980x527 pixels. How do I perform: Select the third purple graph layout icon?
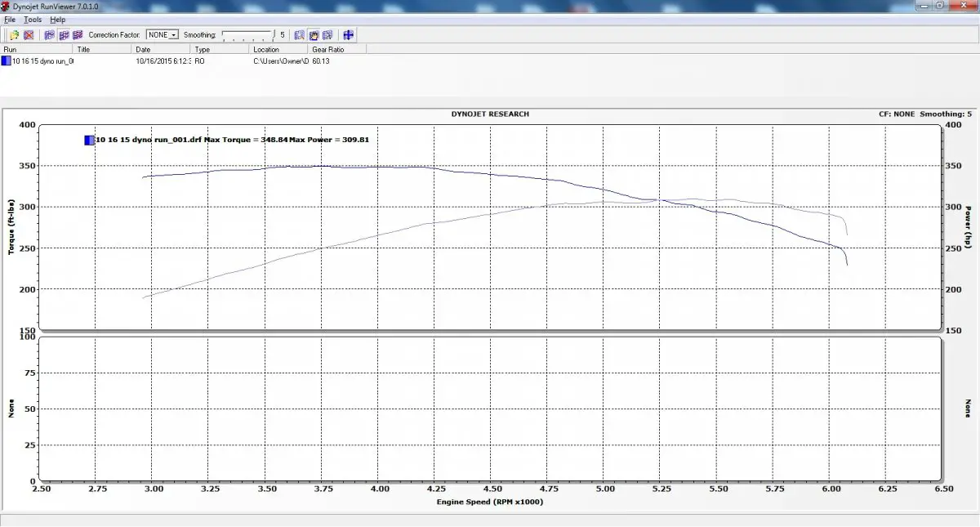tap(78, 35)
